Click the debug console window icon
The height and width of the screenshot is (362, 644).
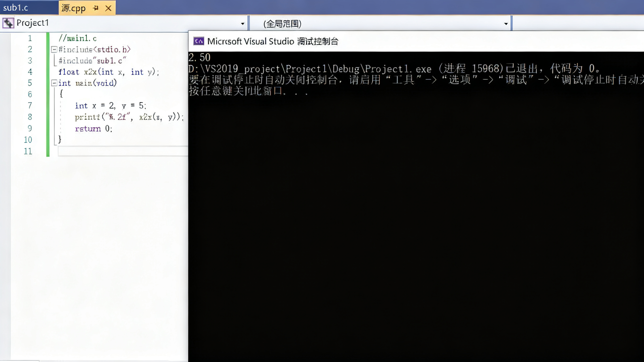[198, 41]
